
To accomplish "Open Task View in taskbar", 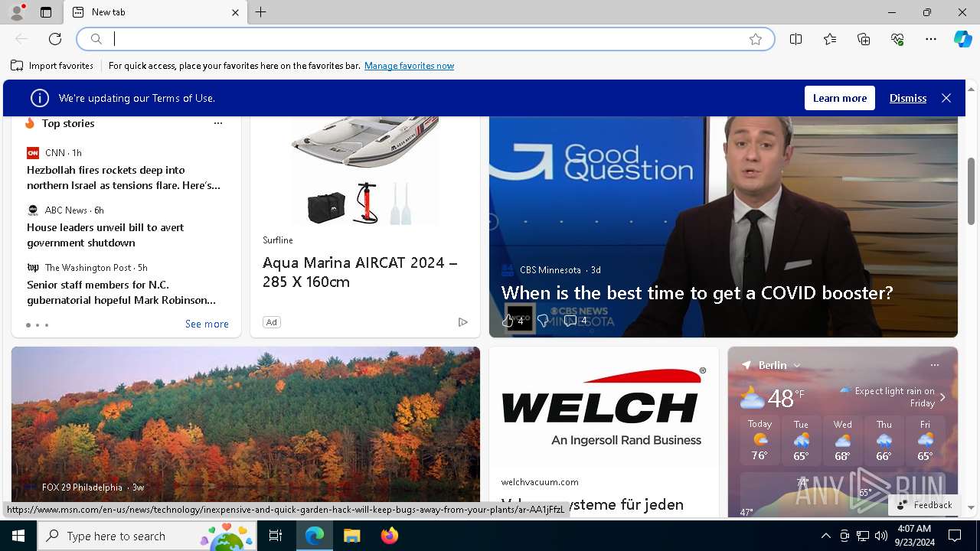I will [x=276, y=536].
